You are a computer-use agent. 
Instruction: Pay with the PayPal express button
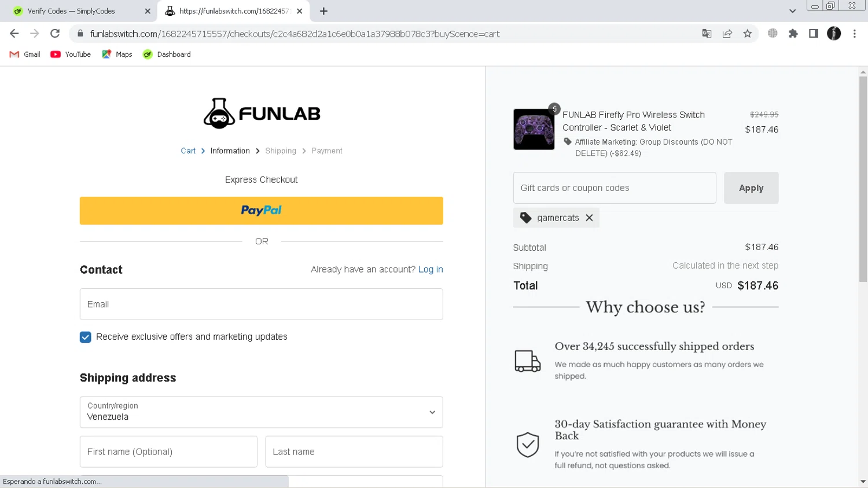point(262,211)
